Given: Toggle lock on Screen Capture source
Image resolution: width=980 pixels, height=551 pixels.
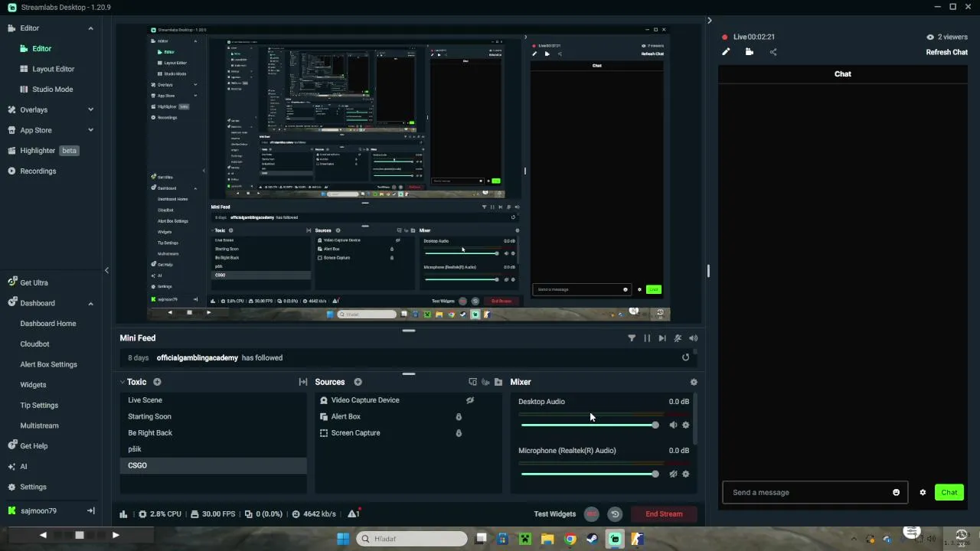Looking at the screenshot, I should pyautogui.click(x=459, y=433).
